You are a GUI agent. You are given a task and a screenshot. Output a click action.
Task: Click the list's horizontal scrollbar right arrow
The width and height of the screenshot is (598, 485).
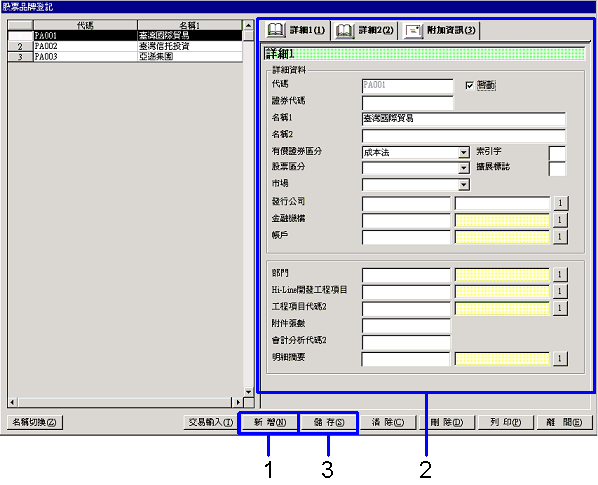point(237,402)
